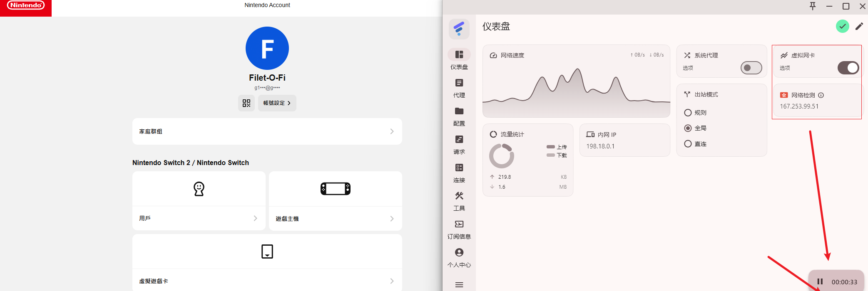This screenshot has height=291, width=868.
Task: Enable the 系统代理 toggle switch
Action: [x=751, y=68]
